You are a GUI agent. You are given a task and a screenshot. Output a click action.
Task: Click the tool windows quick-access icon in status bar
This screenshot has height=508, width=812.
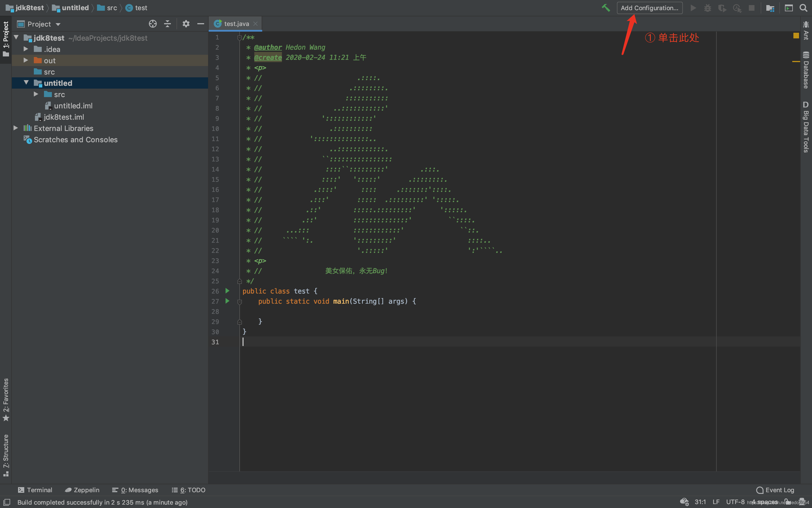7,502
